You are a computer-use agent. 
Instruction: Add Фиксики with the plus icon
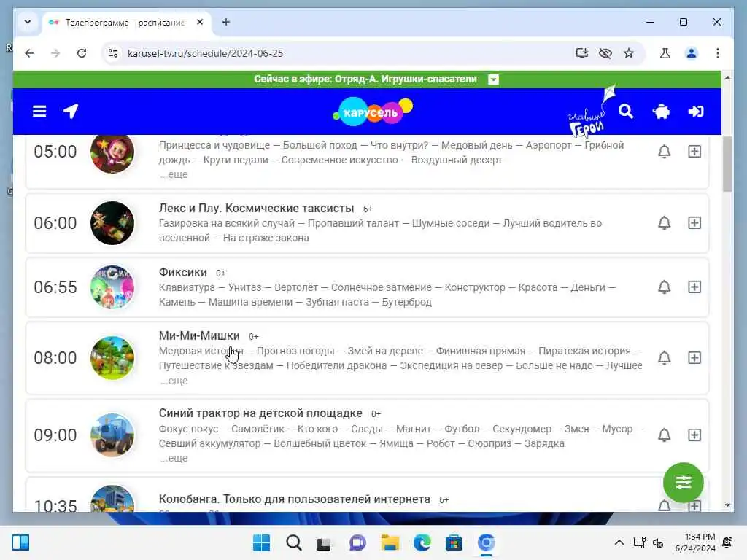coord(694,287)
